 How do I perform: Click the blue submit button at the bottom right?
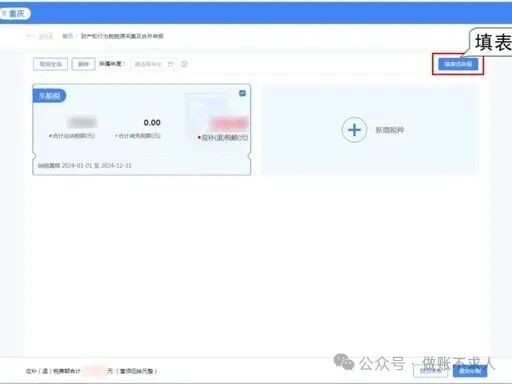point(470,371)
